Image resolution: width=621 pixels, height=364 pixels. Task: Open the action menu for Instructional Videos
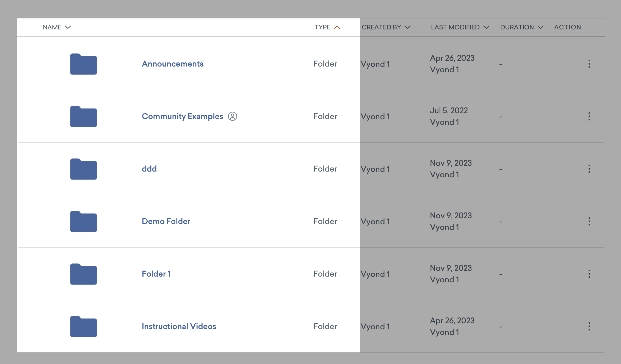point(589,326)
